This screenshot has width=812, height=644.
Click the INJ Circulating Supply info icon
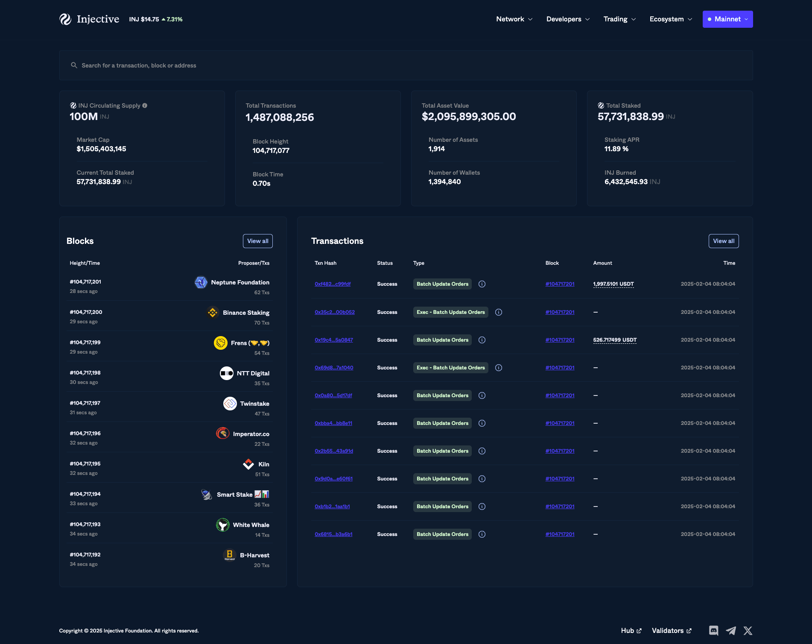(x=145, y=105)
